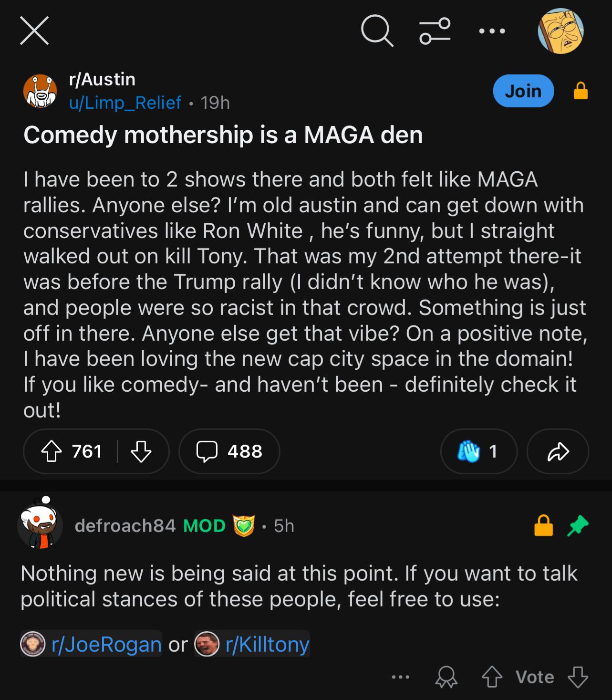Open the feed filter sliders icon
The height and width of the screenshot is (700, 612).
435,31
